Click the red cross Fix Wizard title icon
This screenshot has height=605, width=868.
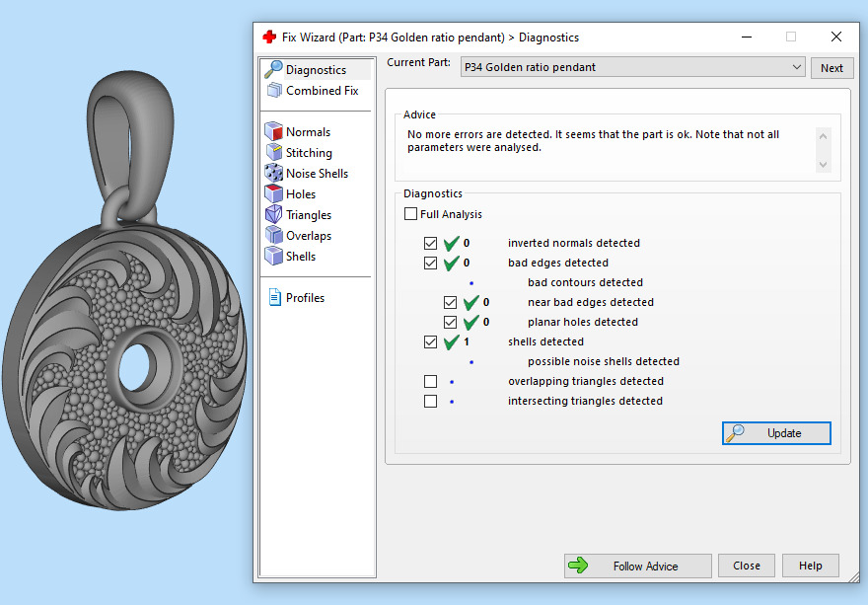[269, 38]
